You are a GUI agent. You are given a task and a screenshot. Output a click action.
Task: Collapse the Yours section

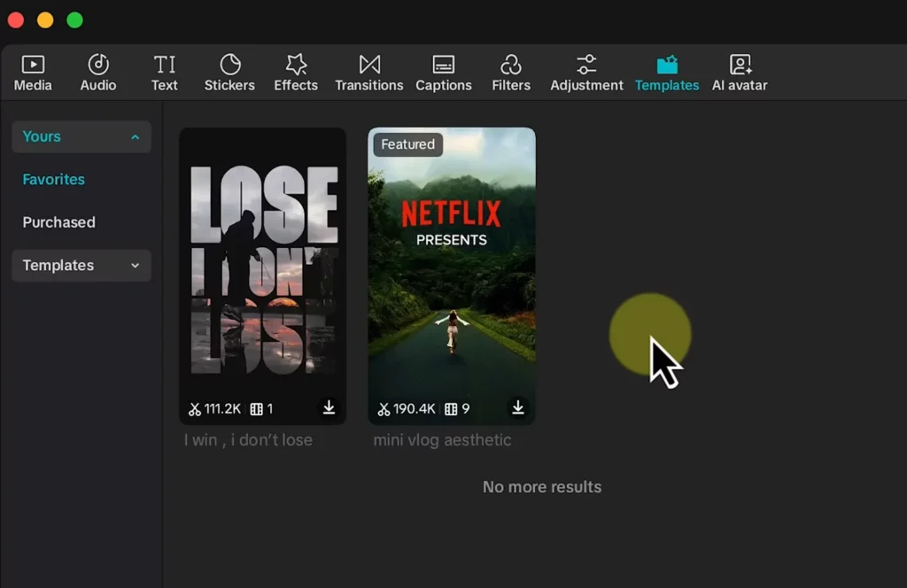(x=135, y=137)
